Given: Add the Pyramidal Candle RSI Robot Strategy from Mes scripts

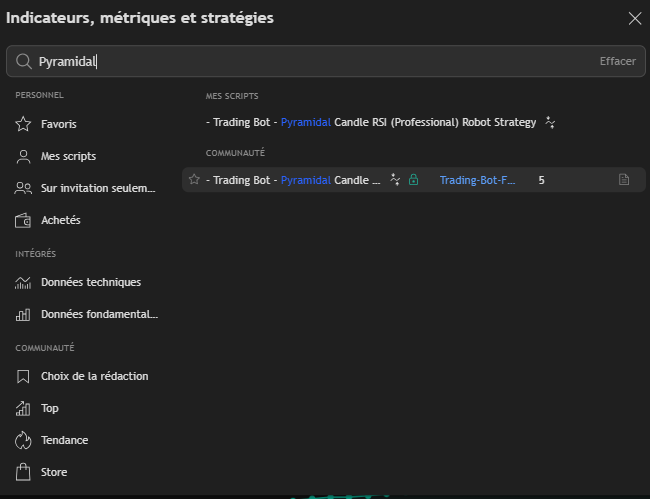Looking at the screenshot, I should click(x=370, y=122).
